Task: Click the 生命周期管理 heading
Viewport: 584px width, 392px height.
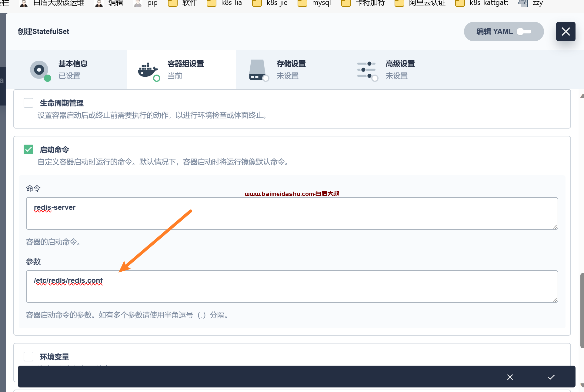Action: click(62, 103)
